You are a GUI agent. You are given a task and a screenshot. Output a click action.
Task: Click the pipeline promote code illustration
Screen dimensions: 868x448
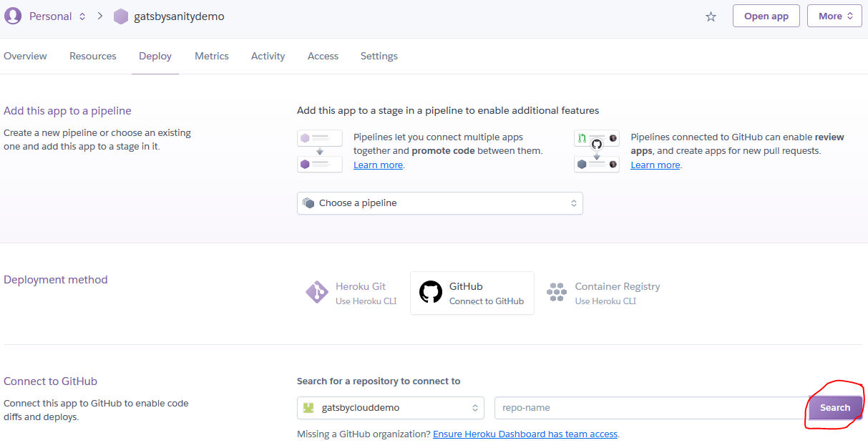(x=320, y=151)
